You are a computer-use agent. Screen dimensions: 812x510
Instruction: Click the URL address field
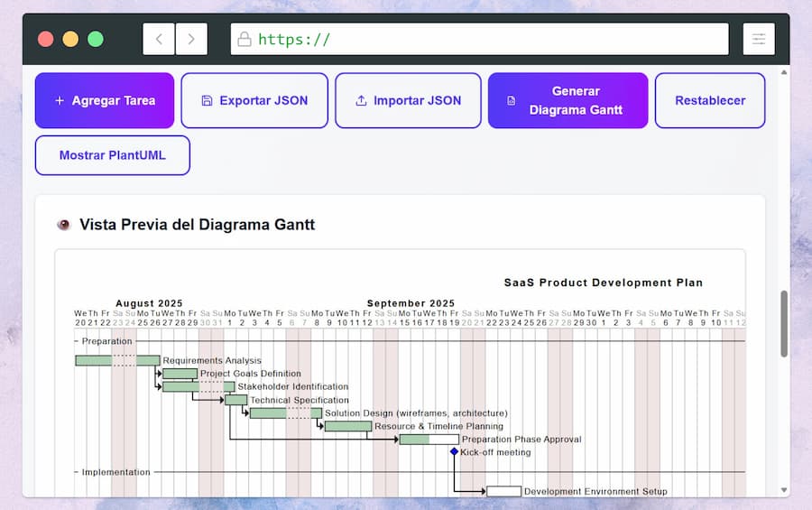tap(487, 39)
